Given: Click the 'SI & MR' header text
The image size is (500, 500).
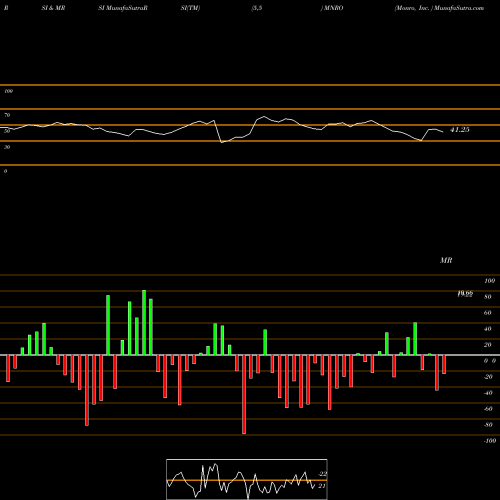Looking at the screenshot, I should (53, 8).
